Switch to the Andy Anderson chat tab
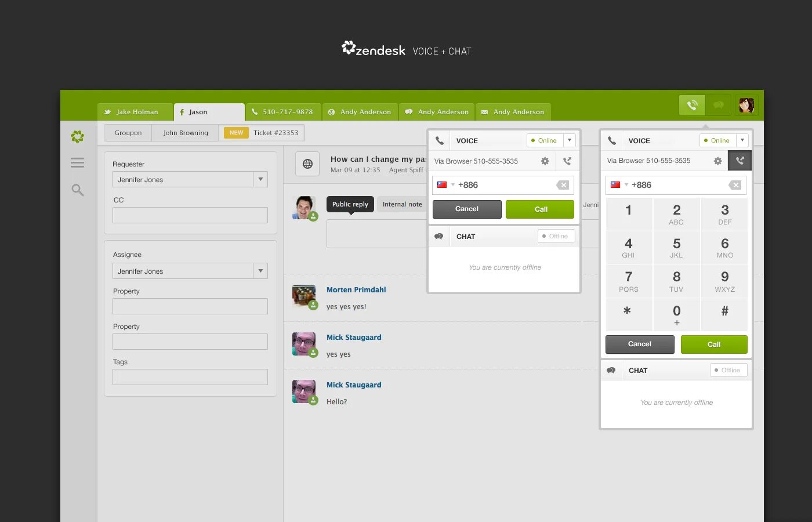812x522 pixels. tap(437, 112)
